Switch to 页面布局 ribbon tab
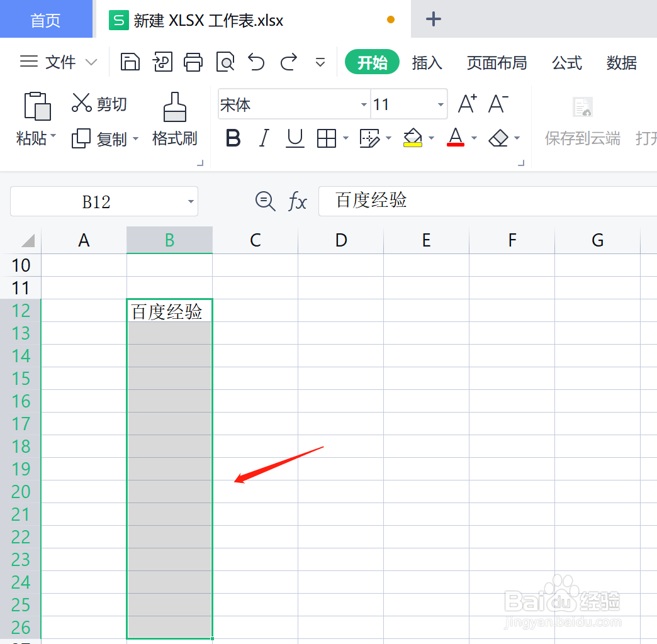The image size is (657, 644). click(x=497, y=62)
